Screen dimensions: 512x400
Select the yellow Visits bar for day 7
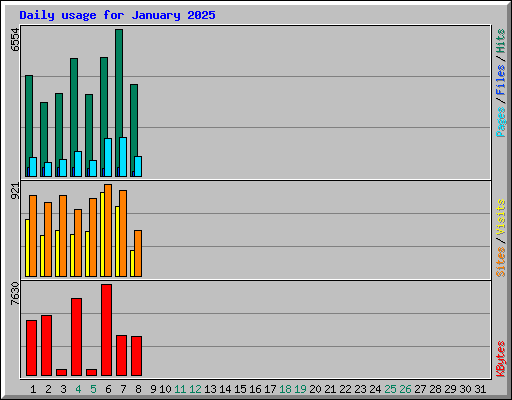coord(117,241)
